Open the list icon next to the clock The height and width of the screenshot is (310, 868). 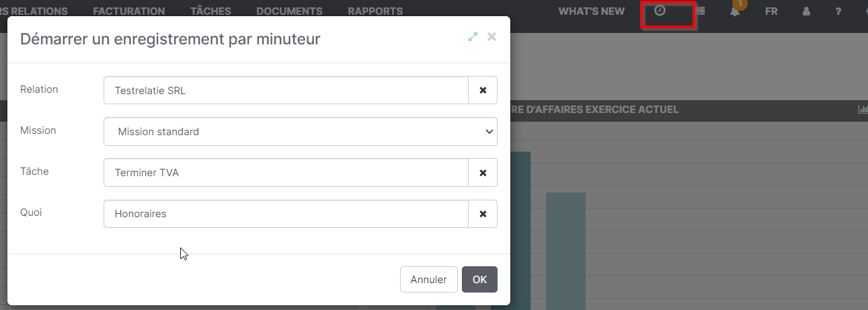(700, 11)
